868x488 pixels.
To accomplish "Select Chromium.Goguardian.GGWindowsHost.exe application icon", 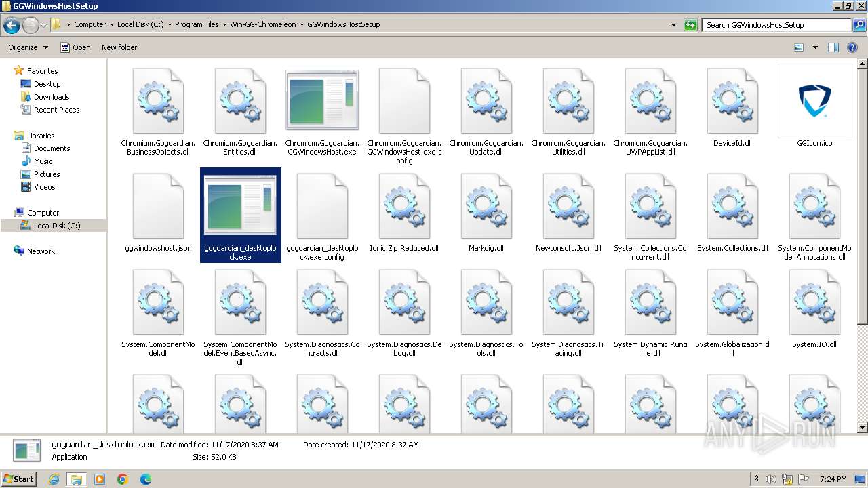I will [x=322, y=100].
